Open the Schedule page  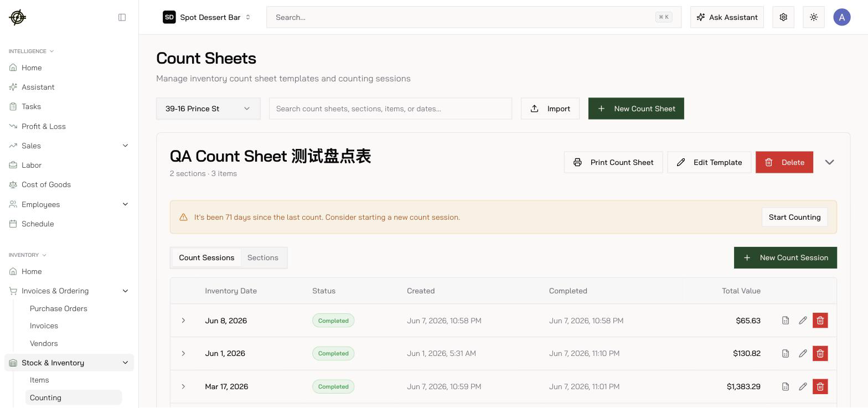(69, 224)
